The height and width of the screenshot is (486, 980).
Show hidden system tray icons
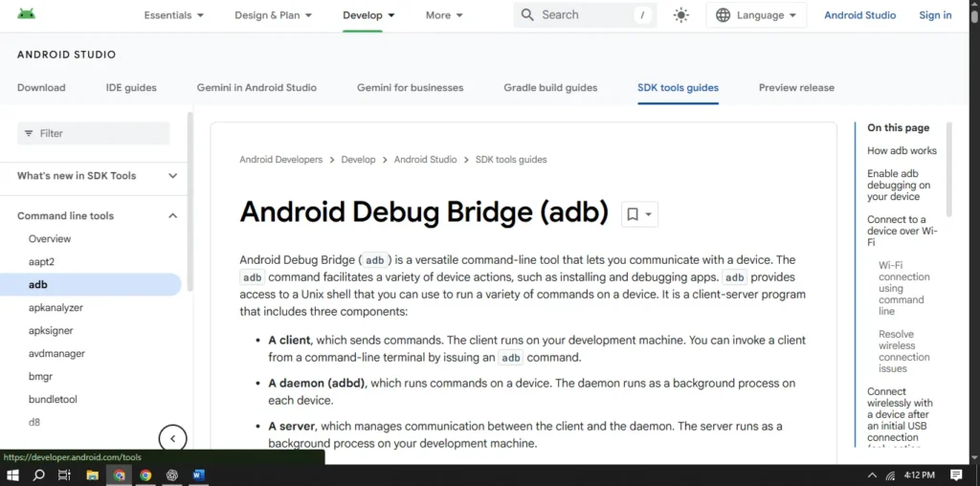pyautogui.click(x=872, y=475)
